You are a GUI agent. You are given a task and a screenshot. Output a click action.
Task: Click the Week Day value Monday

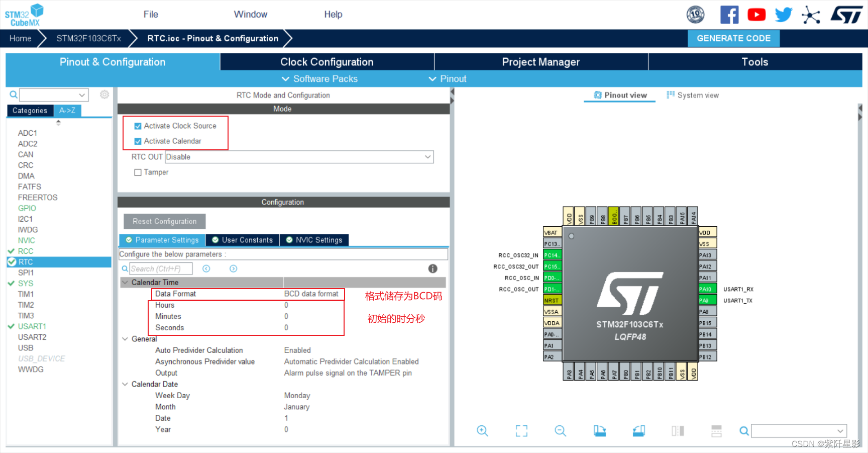[297, 396]
